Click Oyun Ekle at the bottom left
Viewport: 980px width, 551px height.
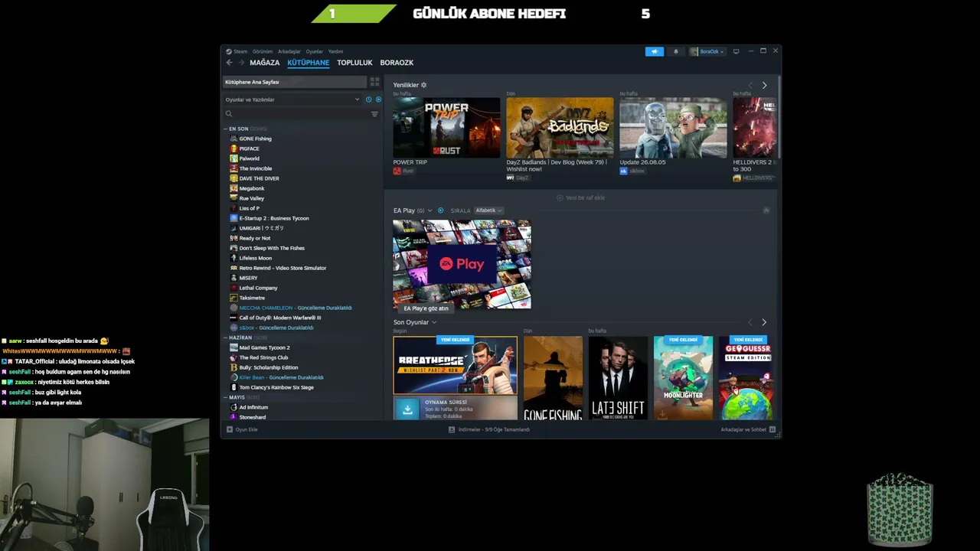click(242, 429)
